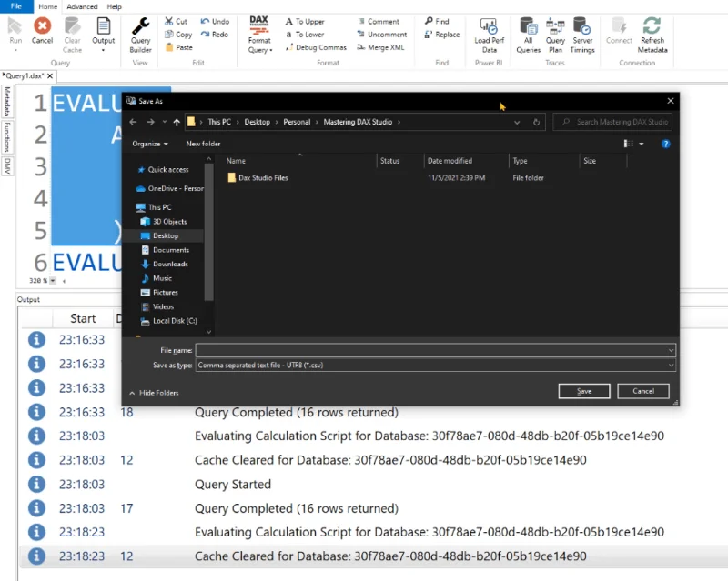
Task: Click Debug Commas in Format group
Action: click(316, 47)
